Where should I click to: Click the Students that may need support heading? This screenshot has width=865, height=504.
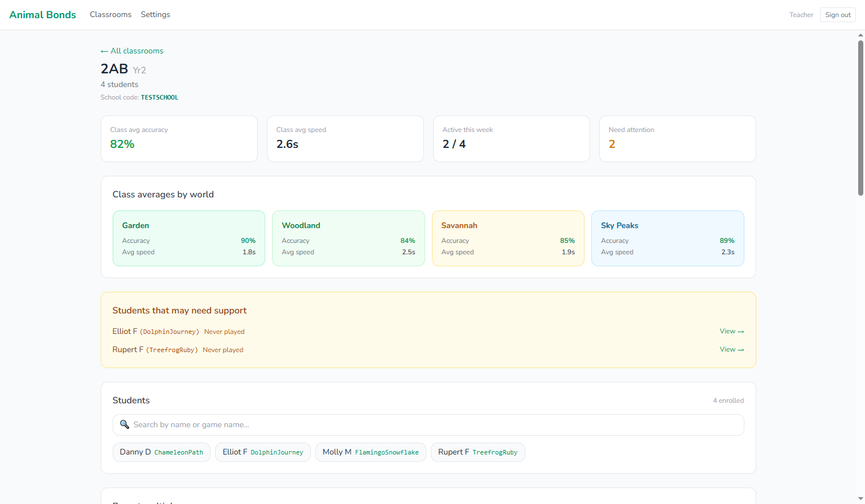[x=179, y=311]
